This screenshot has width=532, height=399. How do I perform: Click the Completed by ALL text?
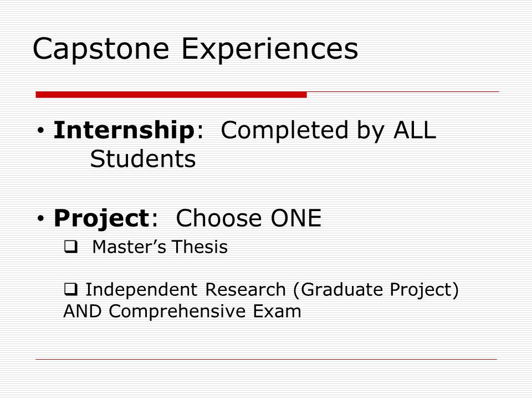(x=329, y=131)
